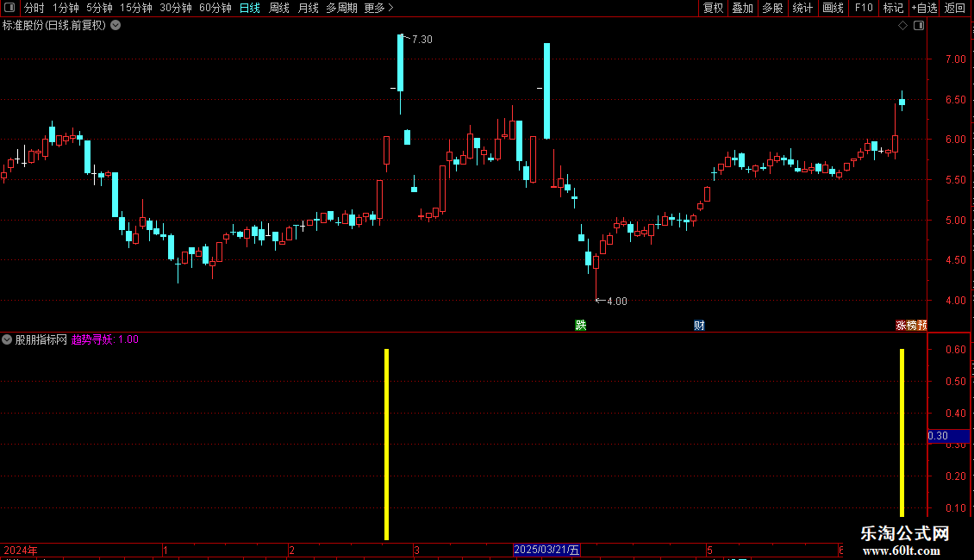This screenshot has width=974, height=560.
Task: Click the 股朋指标网 indicator name
Action: (41, 339)
